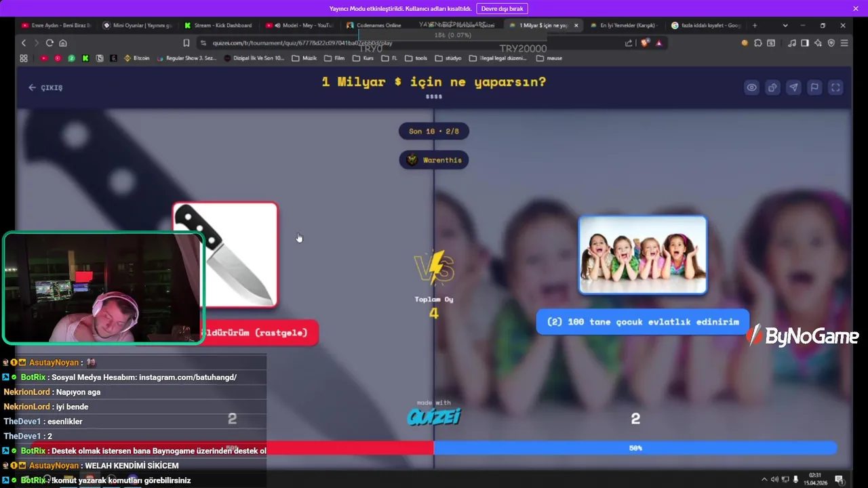Exit the quiz via ÇIKIŞ back button

(x=45, y=87)
